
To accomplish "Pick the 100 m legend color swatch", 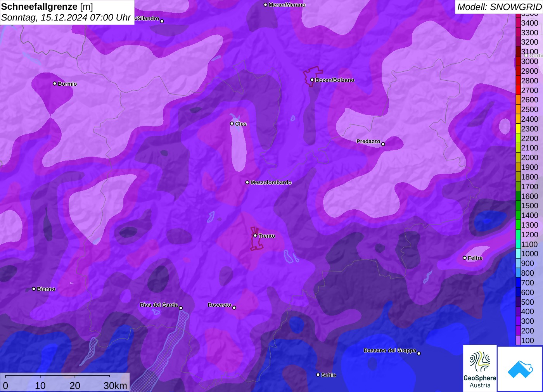I will [x=518, y=340].
